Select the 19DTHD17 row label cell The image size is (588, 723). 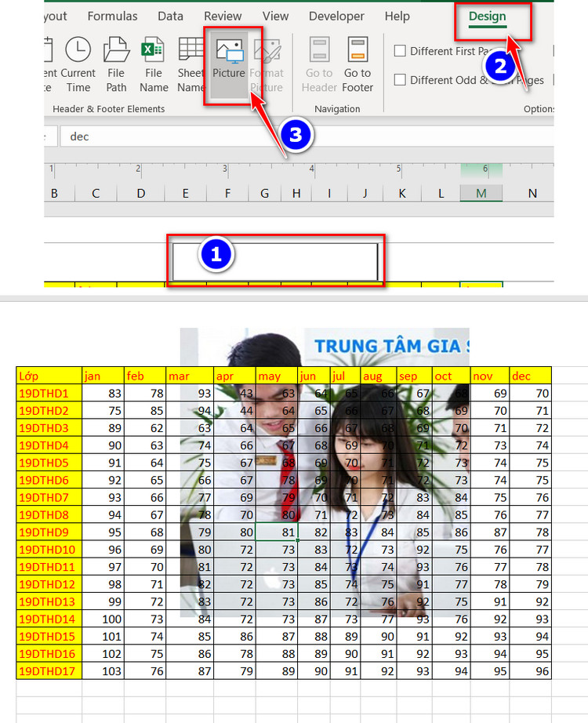[x=49, y=671]
